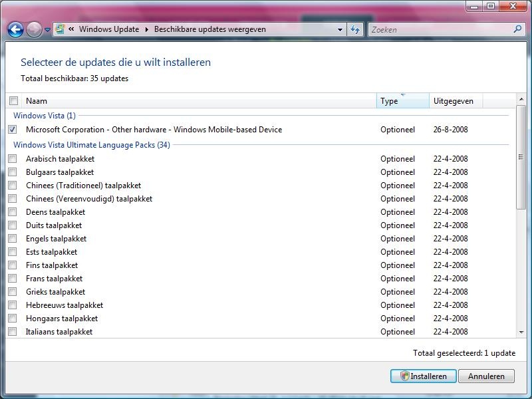Click the greyed-out Forward arrow button
The width and height of the screenshot is (532, 399).
tap(35, 29)
